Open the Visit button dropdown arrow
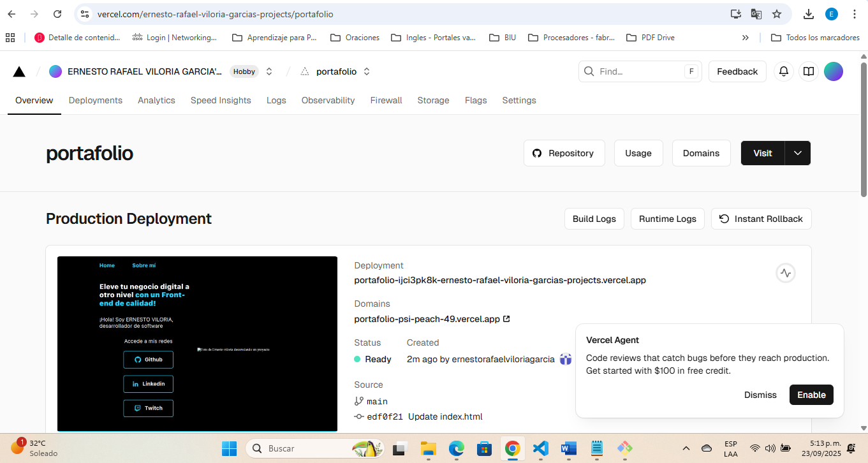Image resolution: width=868 pixels, height=463 pixels. [x=798, y=153]
